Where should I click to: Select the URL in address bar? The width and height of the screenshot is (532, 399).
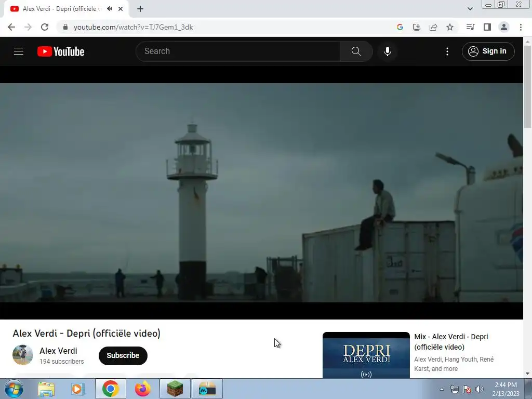click(x=133, y=27)
